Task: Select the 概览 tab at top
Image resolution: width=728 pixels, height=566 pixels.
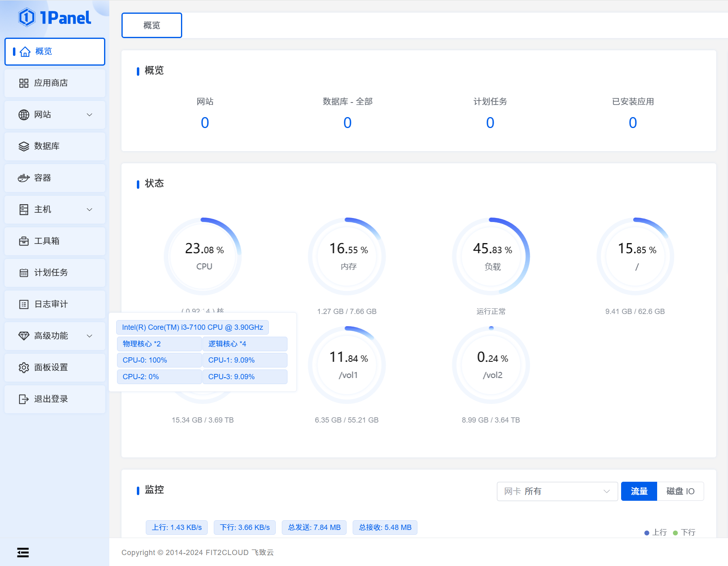Action: point(152,25)
